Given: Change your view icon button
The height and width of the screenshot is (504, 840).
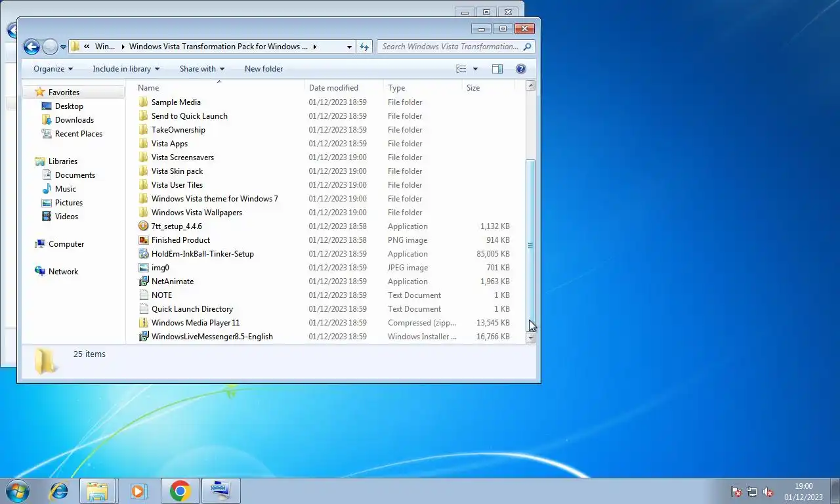Looking at the screenshot, I should pyautogui.click(x=461, y=69).
